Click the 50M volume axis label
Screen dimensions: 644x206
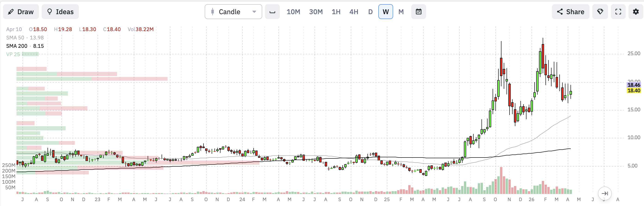pos(10,187)
